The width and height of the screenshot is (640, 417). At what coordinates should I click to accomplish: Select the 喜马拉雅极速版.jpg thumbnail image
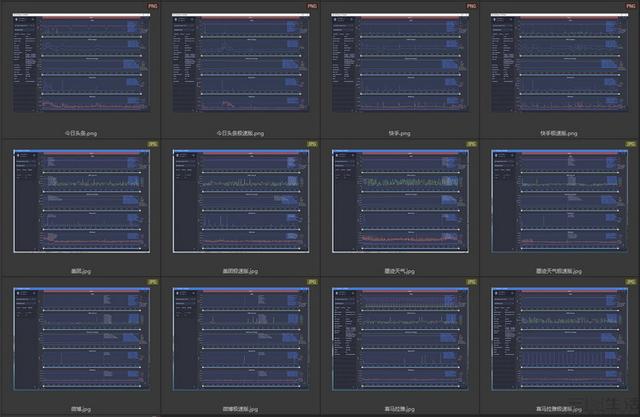pos(559,339)
